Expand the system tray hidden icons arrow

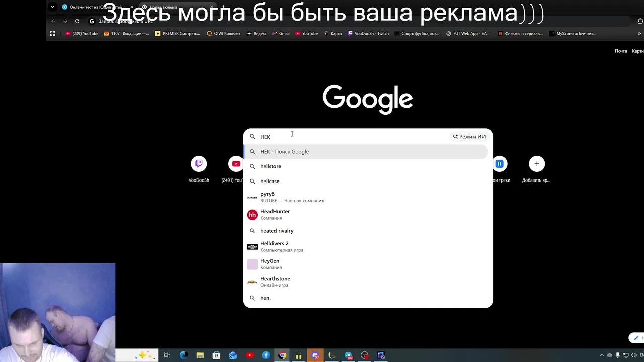point(601,355)
